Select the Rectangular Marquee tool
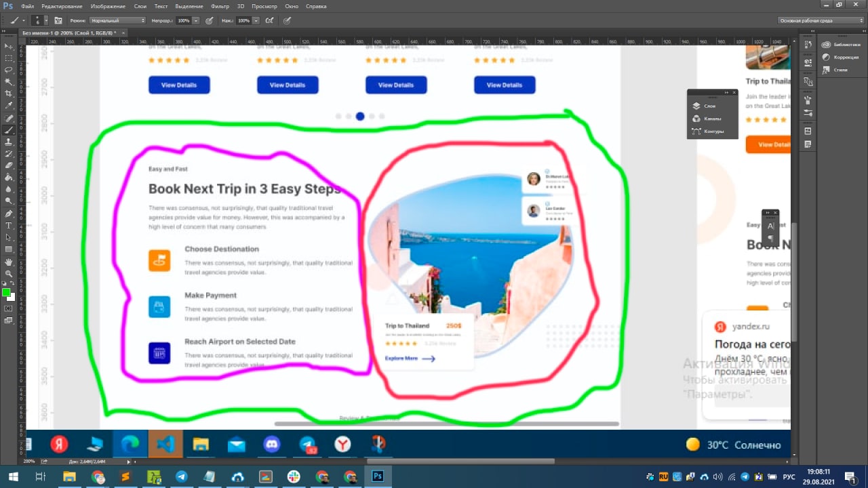 pos(9,58)
